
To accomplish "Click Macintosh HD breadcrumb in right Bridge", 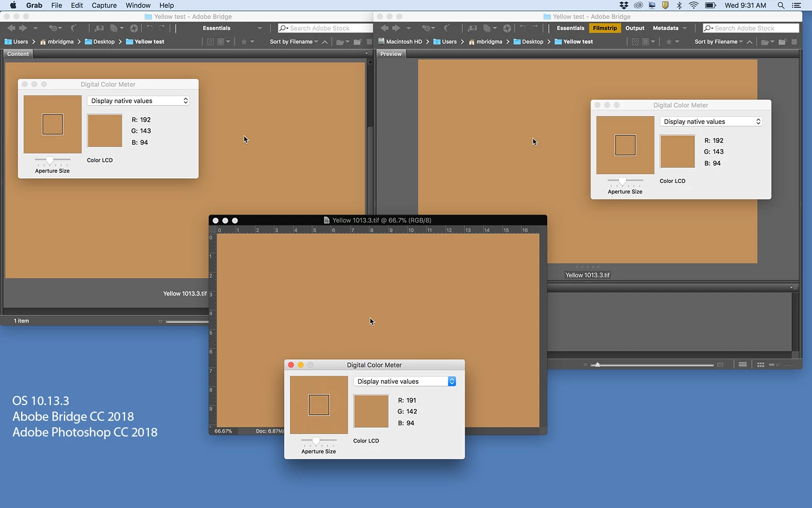I will [400, 42].
